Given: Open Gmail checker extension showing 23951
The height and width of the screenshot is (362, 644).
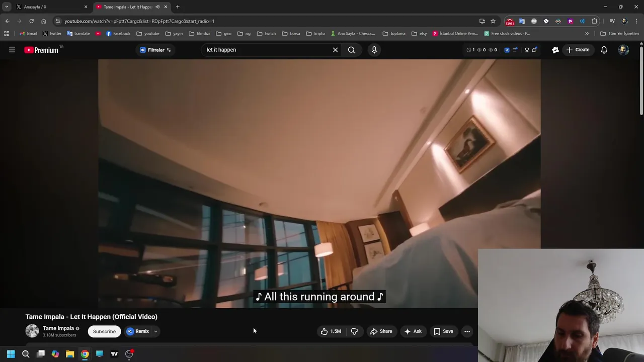Looking at the screenshot, I should 510,22.
